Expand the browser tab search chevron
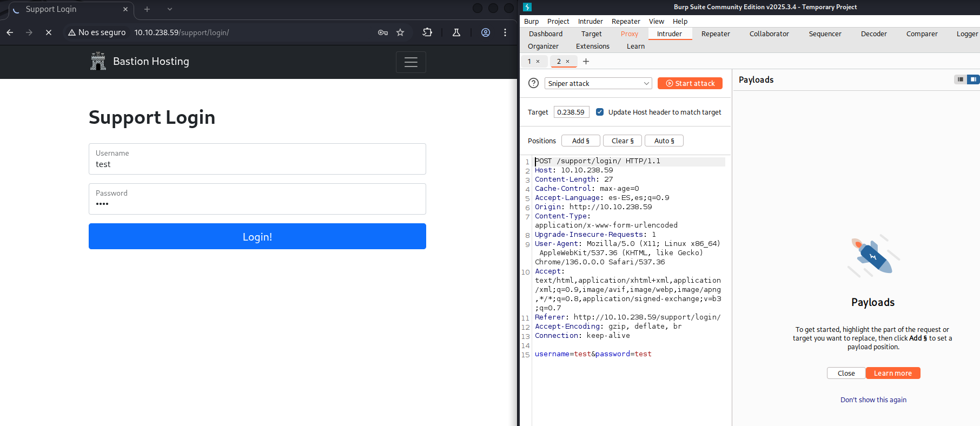This screenshot has width=980, height=426. [170, 9]
